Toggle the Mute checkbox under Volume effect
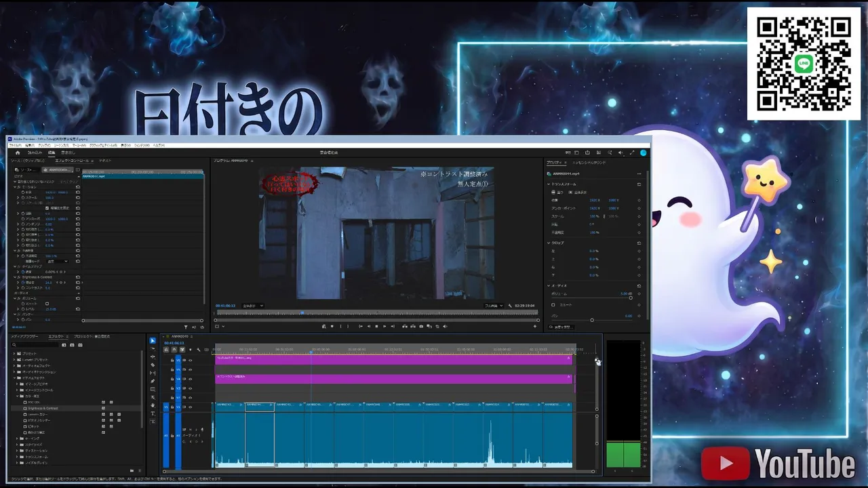This screenshot has width=868, height=488. click(47, 304)
